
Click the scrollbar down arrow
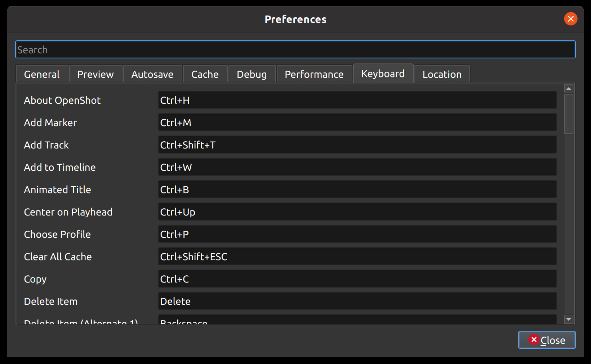click(x=568, y=319)
